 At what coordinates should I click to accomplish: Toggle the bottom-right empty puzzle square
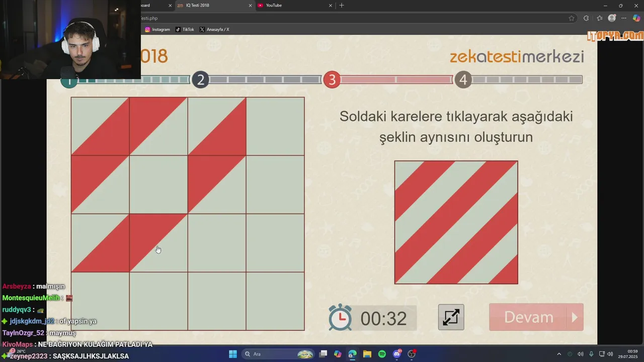[275, 301]
